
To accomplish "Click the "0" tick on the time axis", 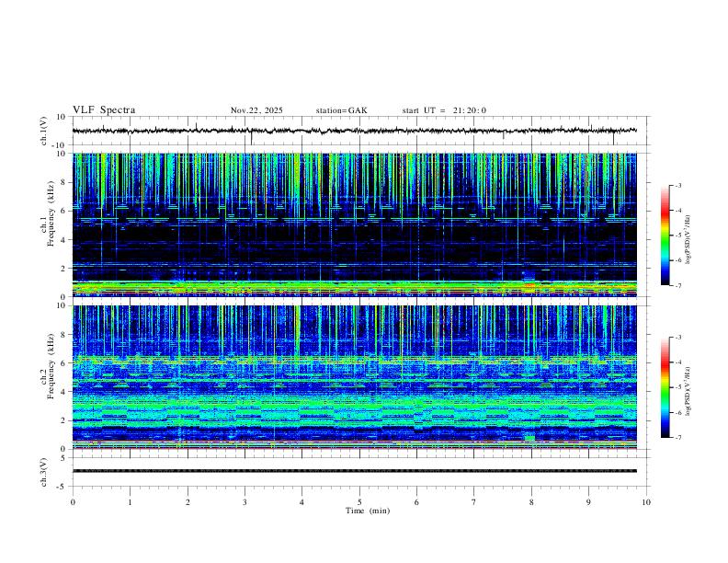I will (73, 502).
